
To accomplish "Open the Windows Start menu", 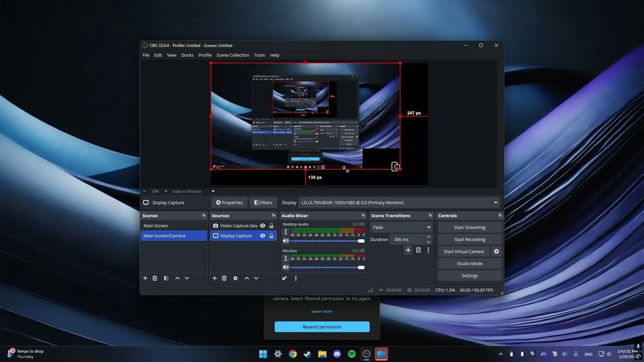I will pyautogui.click(x=263, y=354).
